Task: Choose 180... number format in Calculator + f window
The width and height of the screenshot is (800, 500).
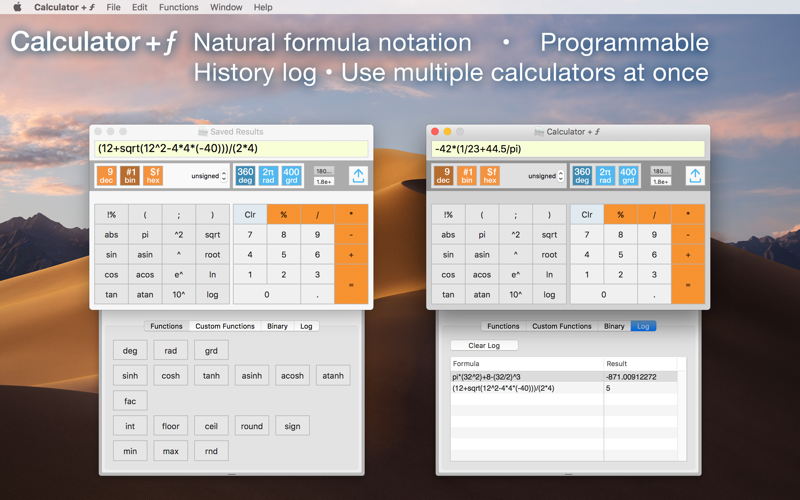Action: click(661, 171)
